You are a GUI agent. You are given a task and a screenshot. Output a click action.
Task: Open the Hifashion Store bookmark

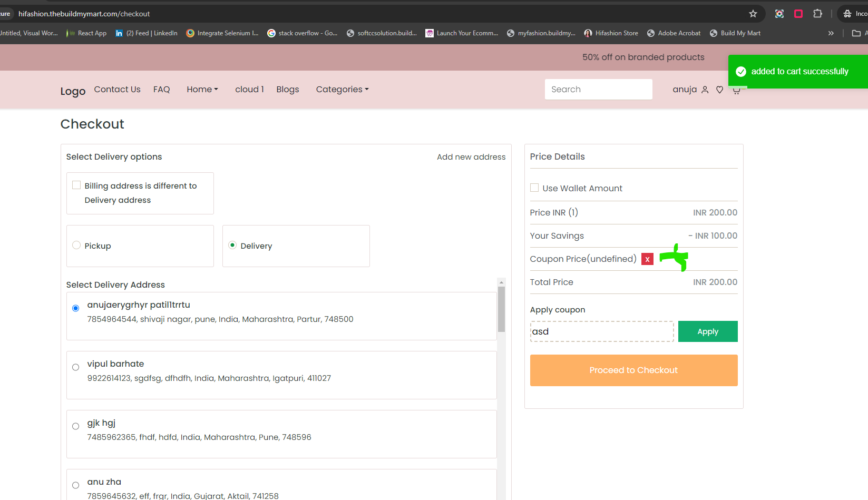611,33
